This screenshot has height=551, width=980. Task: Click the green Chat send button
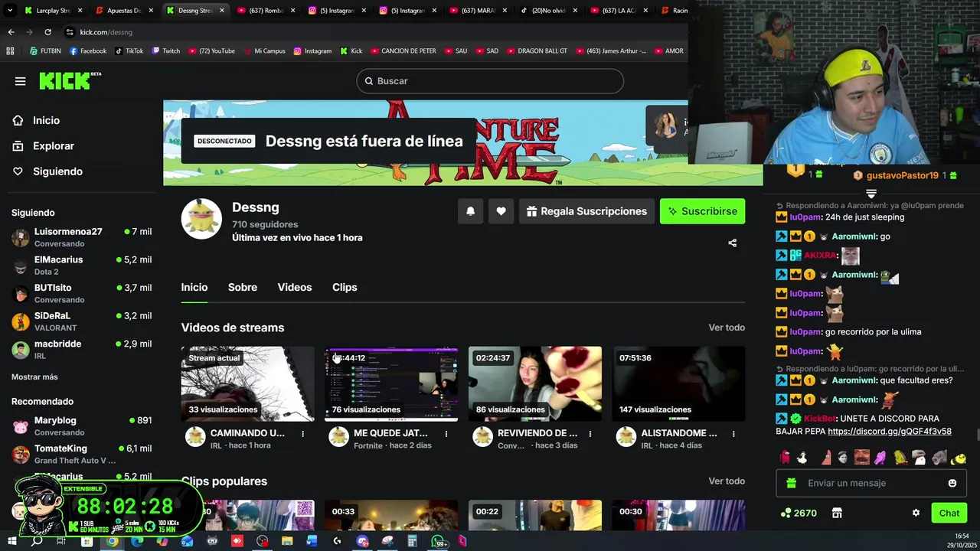[949, 514]
